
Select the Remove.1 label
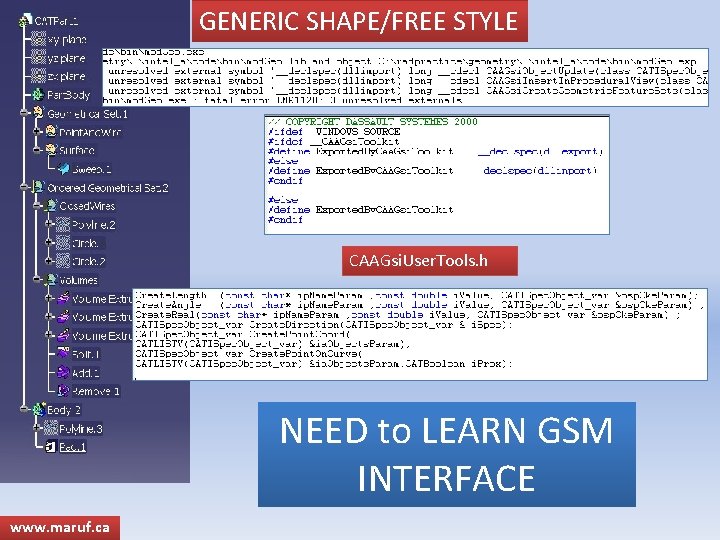(x=96, y=391)
